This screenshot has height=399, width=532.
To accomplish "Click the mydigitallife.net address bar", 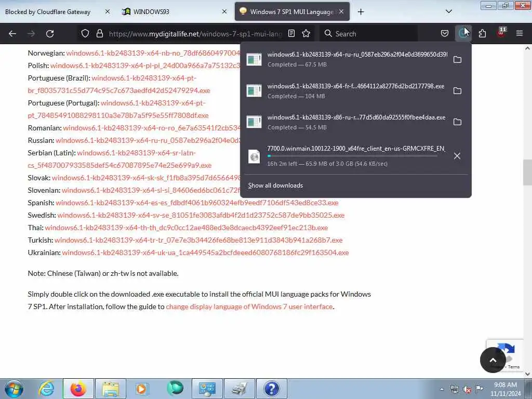I will coord(195,34).
